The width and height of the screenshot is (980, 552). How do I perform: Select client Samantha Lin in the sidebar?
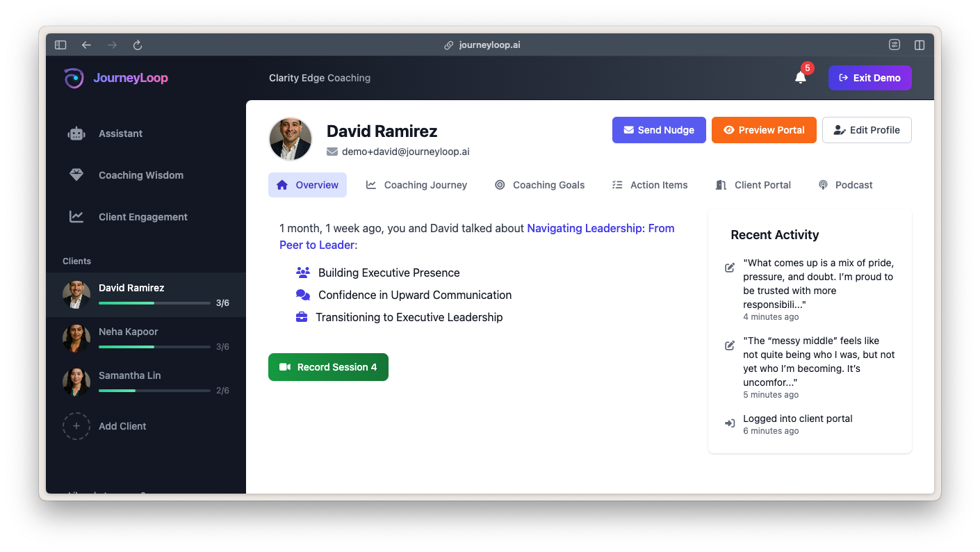pyautogui.click(x=146, y=382)
